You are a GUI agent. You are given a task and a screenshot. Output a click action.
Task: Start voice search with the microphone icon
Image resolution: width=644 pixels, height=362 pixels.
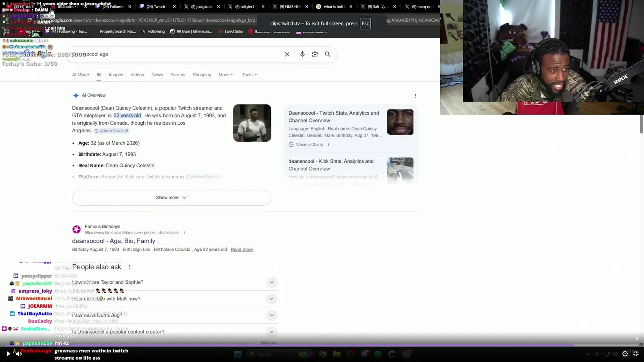(x=302, y=54)
